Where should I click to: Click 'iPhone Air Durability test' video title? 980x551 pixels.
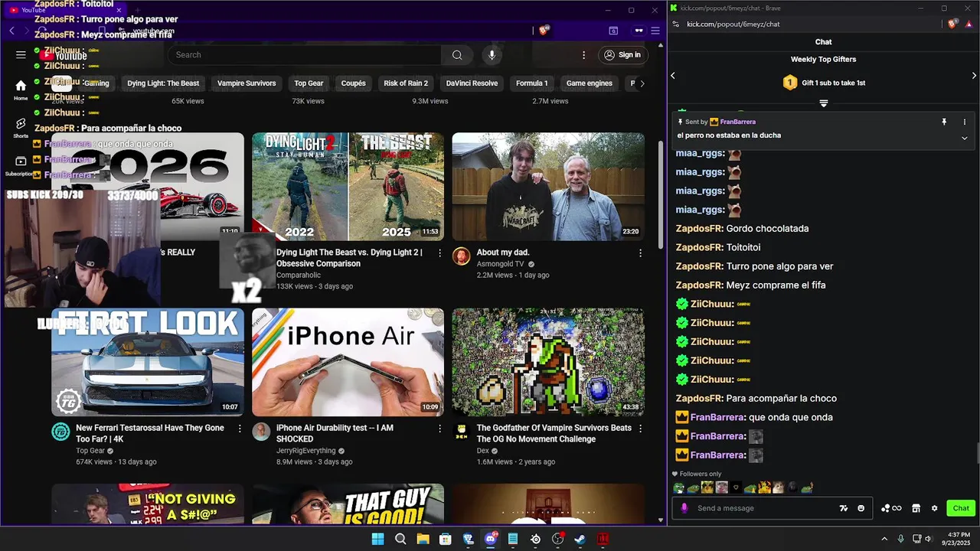[335, 433]
